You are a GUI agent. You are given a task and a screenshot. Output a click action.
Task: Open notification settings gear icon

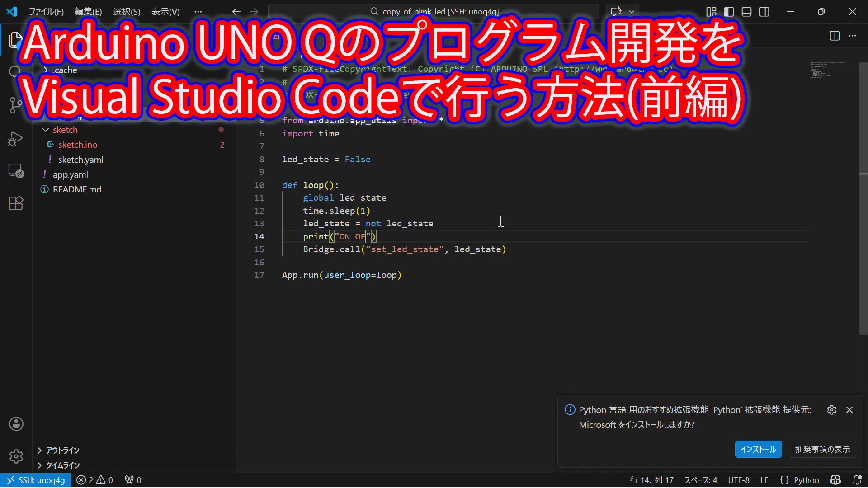[x=832, y=410]
